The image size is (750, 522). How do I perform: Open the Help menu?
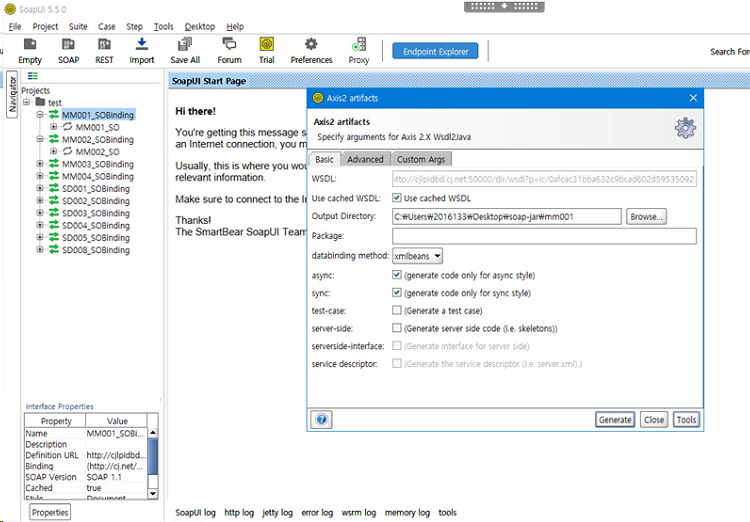coord(235,26)
